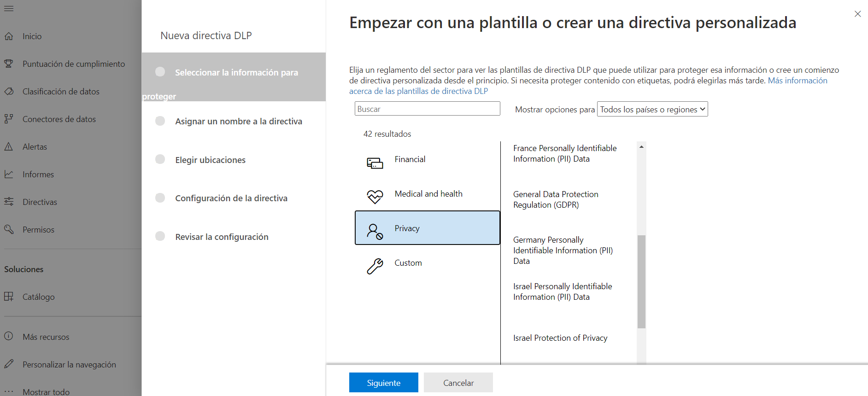This screenshot has width=868, height=396.
Task: Select the 'Elegir ubicaciones' step circle
Action: [160, 159]
